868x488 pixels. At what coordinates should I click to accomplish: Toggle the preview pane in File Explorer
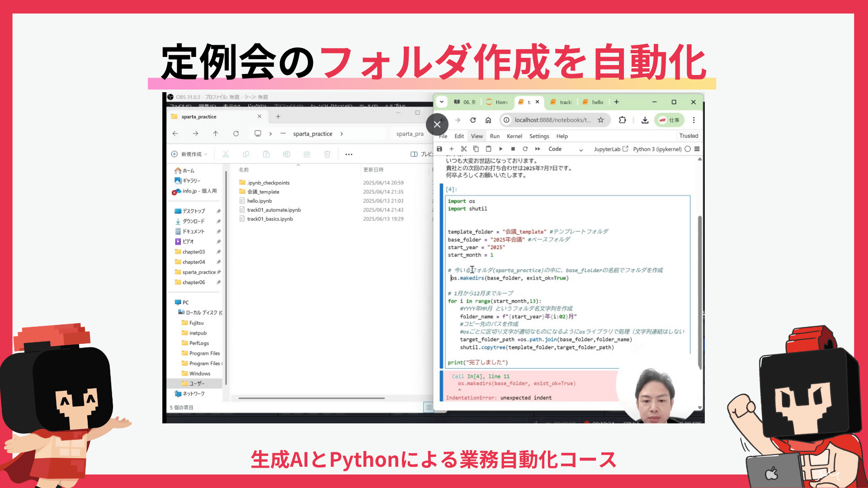(414, 155)
